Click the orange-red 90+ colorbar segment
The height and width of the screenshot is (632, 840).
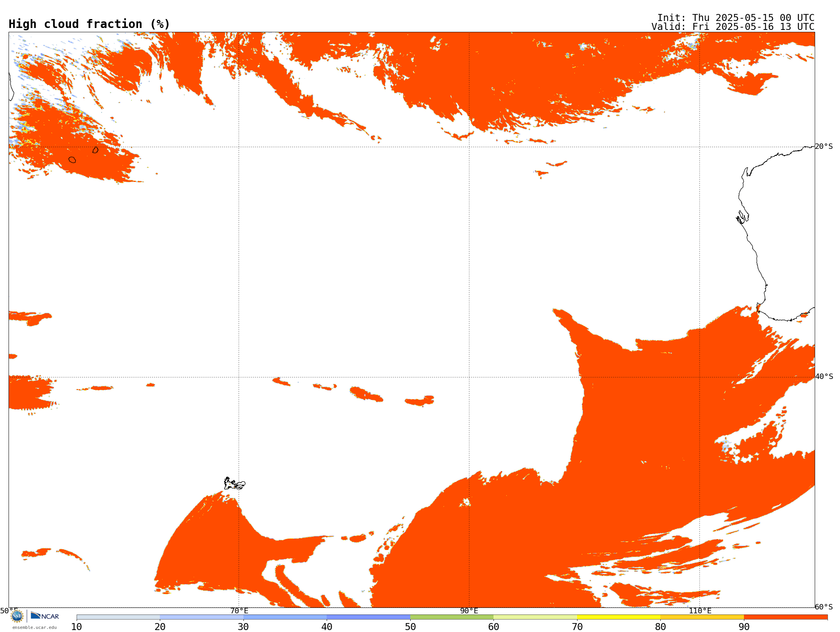coord(786,617)
